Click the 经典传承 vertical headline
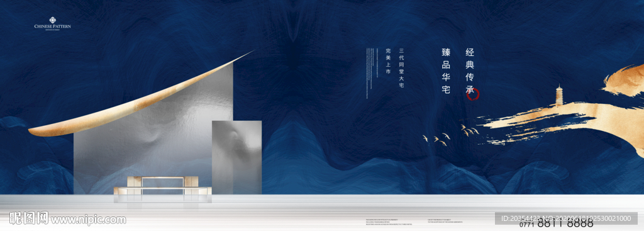 470,71
